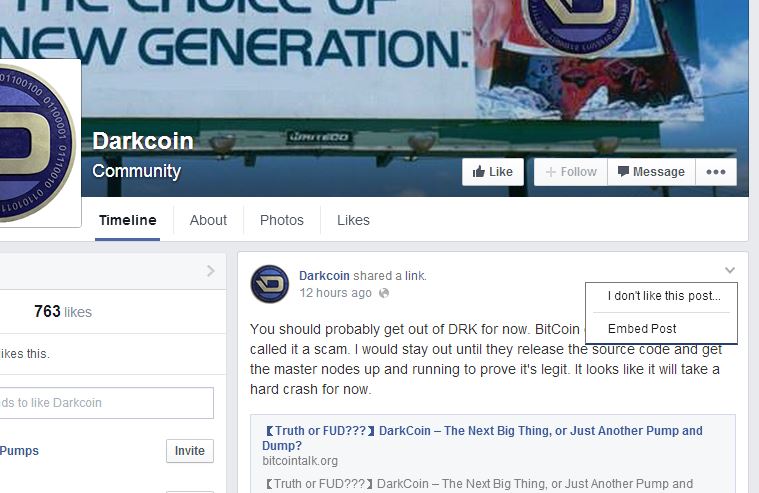Switch to the Timeline tab
Viewport: 759px width, 493px height.
click(x=127, y=220)
